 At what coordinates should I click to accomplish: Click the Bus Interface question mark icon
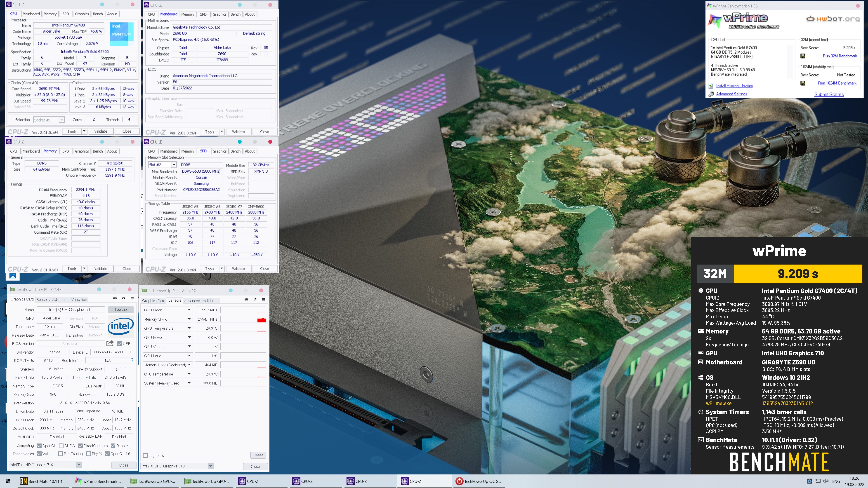132,360
